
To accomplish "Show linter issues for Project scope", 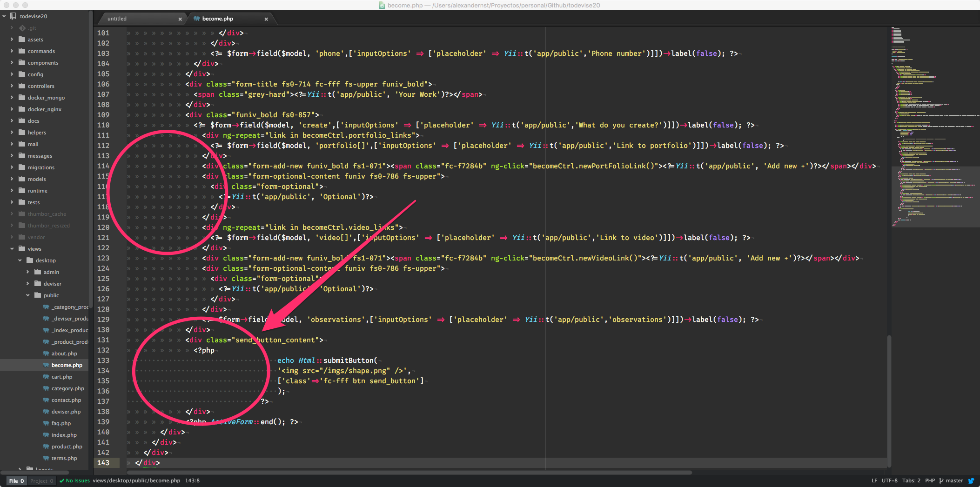I will point(42,481).
